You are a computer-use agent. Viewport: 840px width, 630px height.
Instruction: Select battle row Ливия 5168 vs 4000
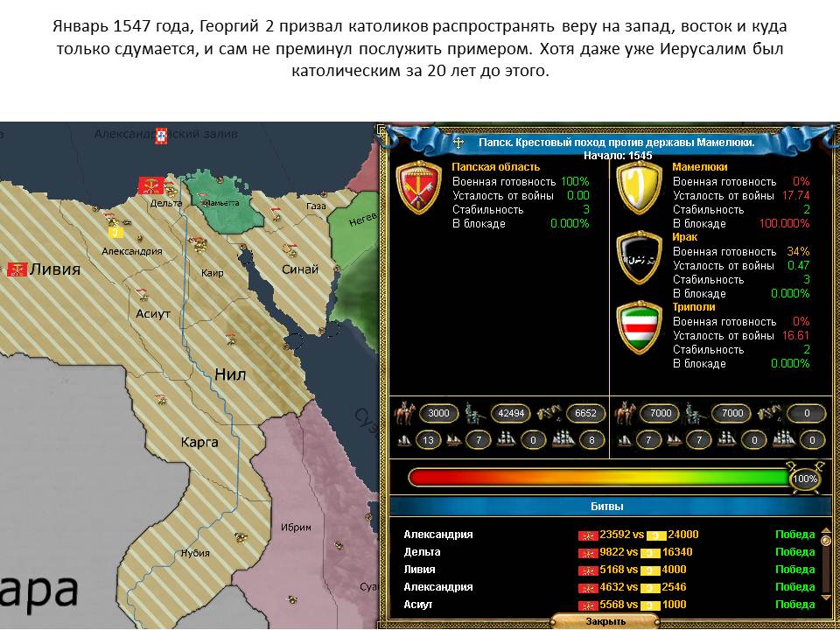click(x=610, y=570)
